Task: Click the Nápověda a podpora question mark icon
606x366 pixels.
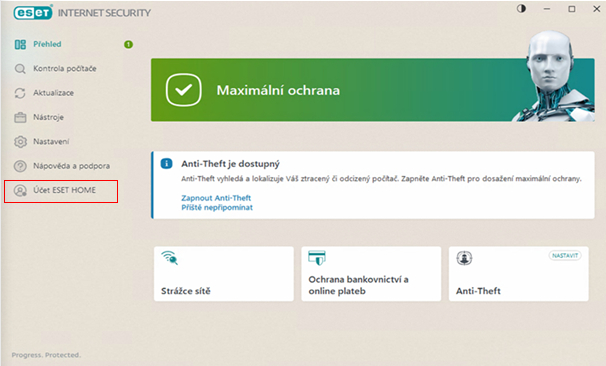Action: 20,166
